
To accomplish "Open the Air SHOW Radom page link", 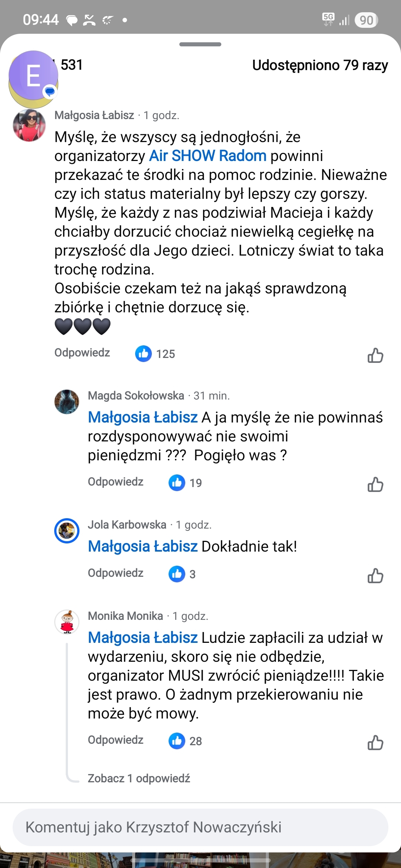I will (x=208, y=156).
